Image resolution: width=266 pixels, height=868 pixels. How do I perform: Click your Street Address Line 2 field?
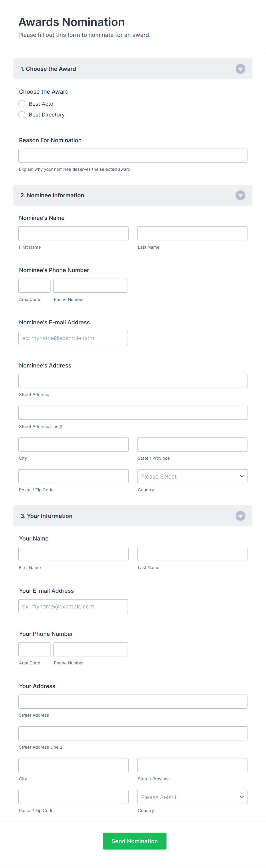click(133, 733)
